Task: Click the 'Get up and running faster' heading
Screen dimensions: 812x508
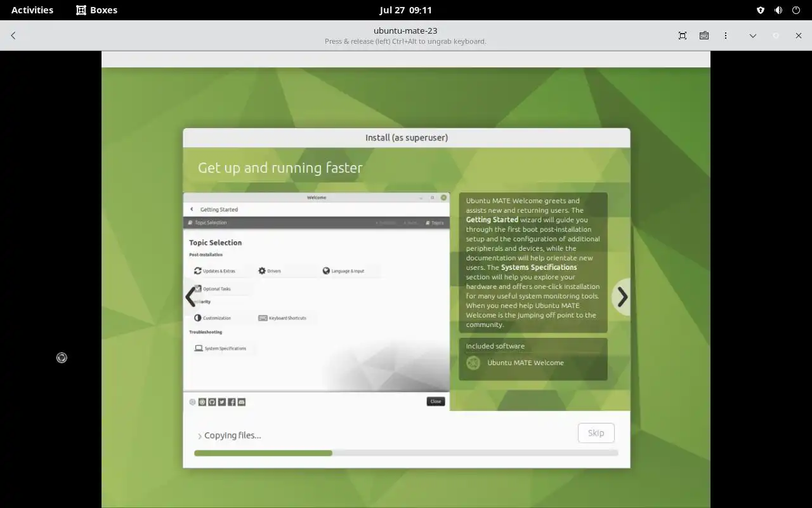Action: click(280, 168)
